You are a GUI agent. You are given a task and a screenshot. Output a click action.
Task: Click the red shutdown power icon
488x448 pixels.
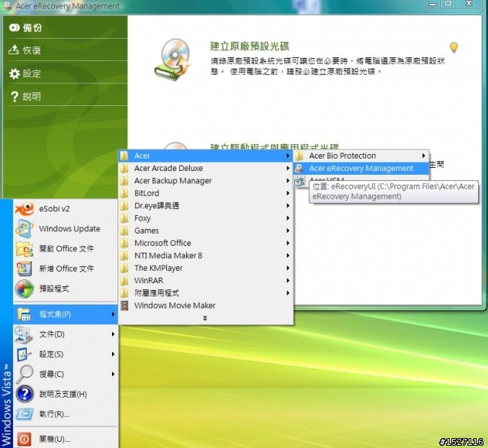(24, 440)
